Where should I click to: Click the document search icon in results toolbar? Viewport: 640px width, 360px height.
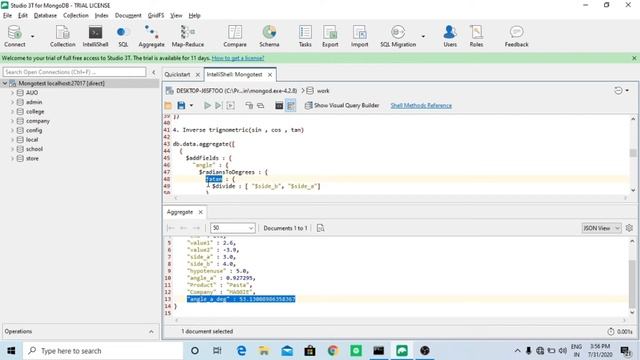(321, 228)
